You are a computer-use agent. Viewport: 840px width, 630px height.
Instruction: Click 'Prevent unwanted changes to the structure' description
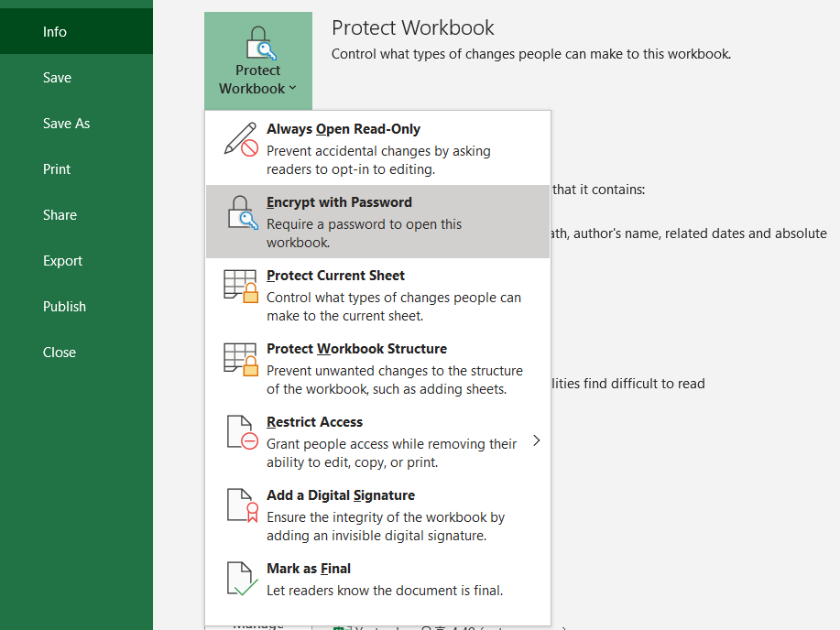click(394, 371)
